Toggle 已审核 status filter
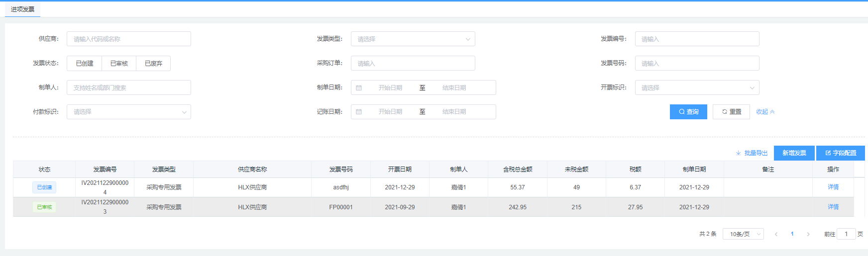868x256 pixels. click(119, 64)
